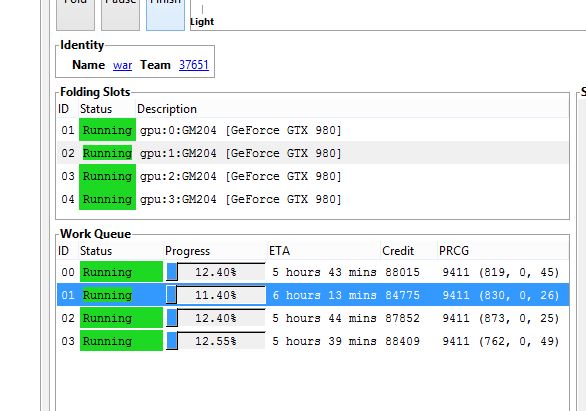Click 11.40% progress bar of queue 01

pos(216,295)
